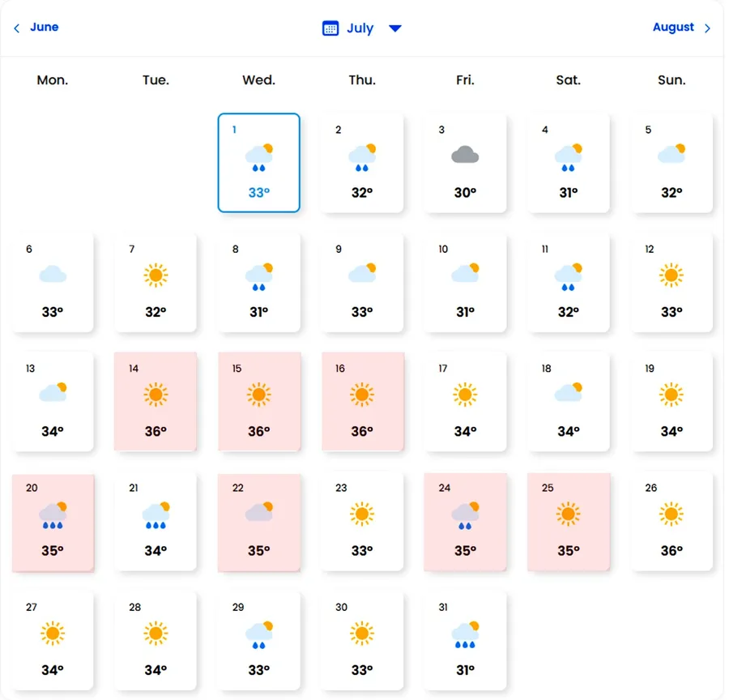
Task: Click the right chevron beside August
Action: coord(708,28)
